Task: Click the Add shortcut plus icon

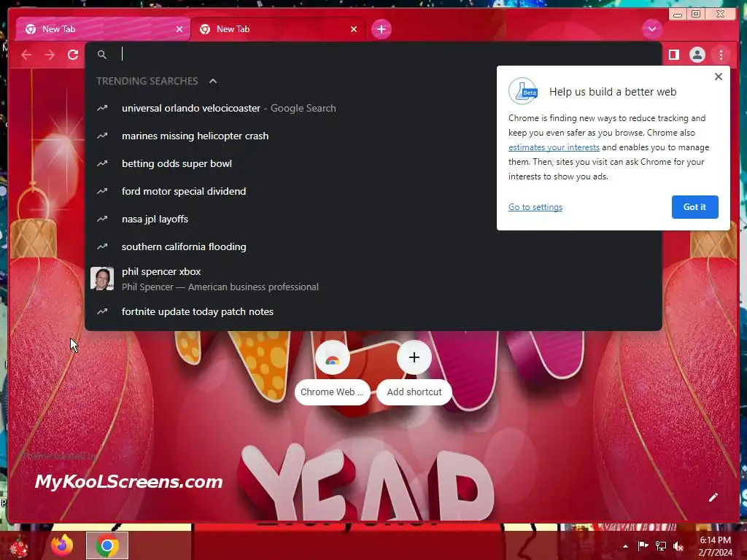Action: click(414, 357)
